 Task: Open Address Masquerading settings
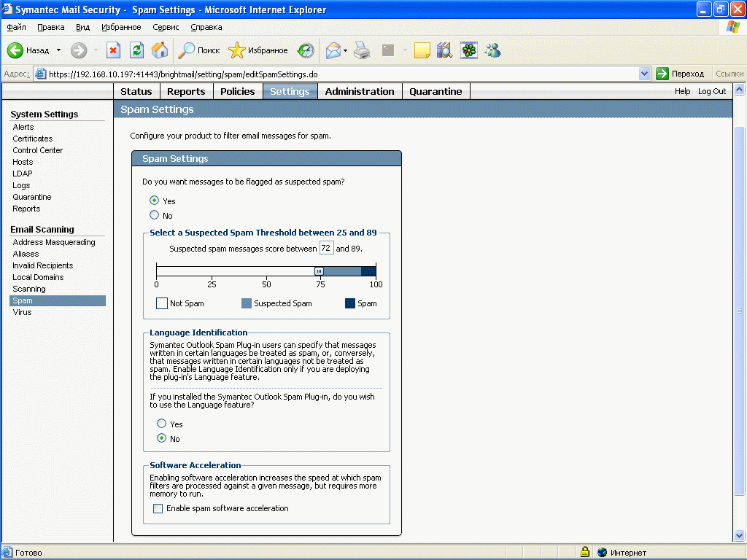click(x=54, y=242)
